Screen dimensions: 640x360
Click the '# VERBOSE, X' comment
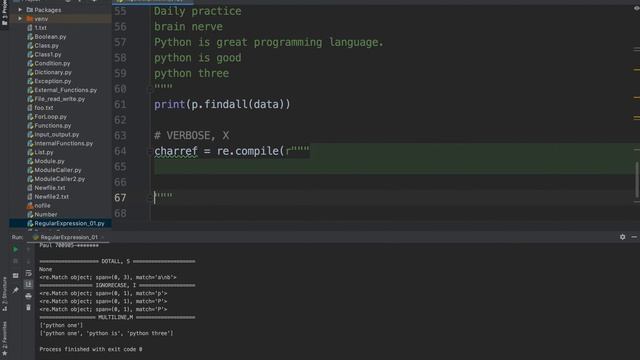pos(191,136)
